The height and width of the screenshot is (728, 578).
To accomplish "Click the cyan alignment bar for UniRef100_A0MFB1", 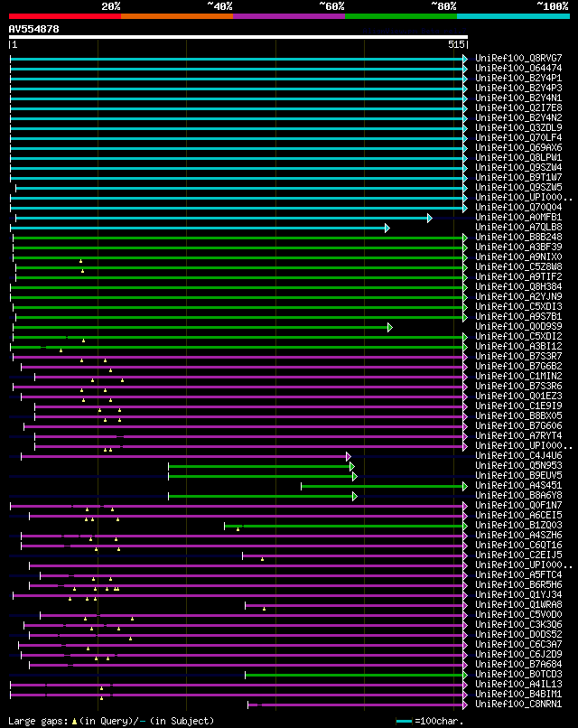I will 224,218.
